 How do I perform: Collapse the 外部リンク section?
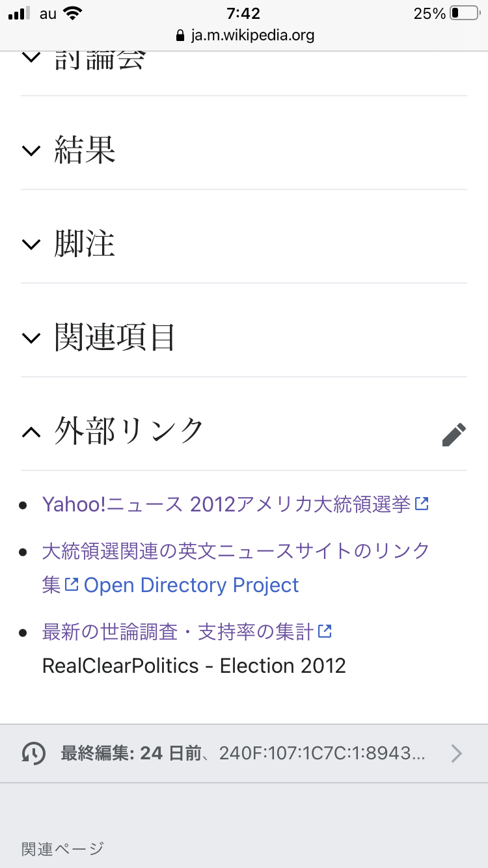(x=31, y=431)
